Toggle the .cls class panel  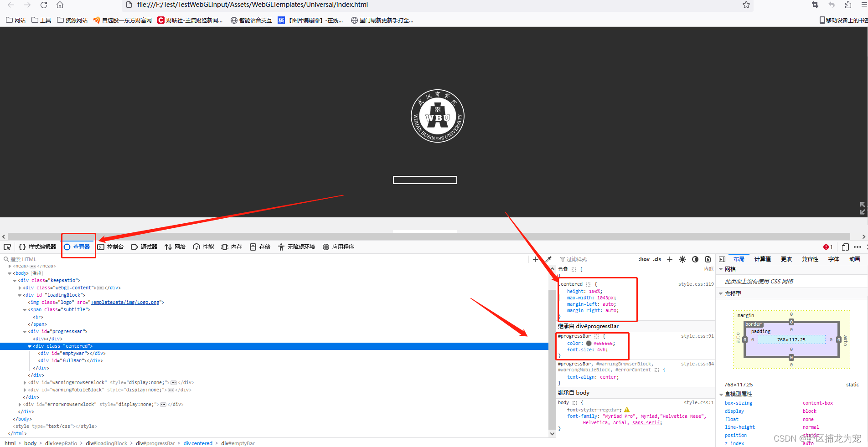coord(656,259)
